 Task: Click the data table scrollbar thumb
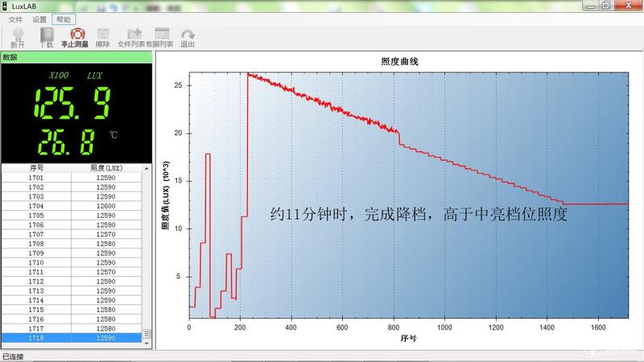click(x=147, y=334)
